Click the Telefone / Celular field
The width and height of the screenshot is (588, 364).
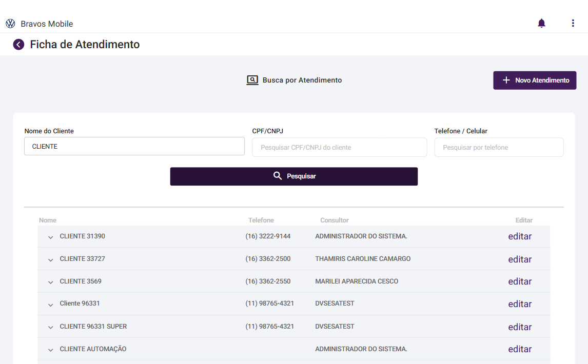pos(499,147)
